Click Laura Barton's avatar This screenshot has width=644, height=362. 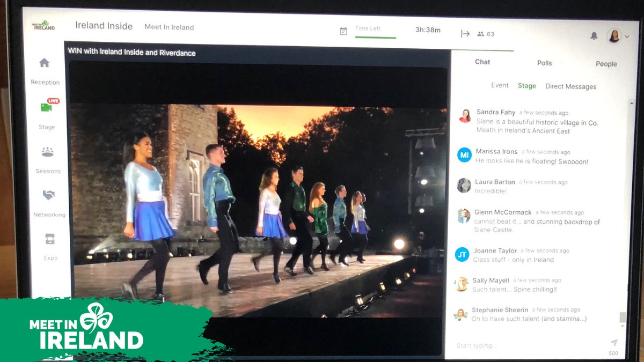click(x=464, y=186)
